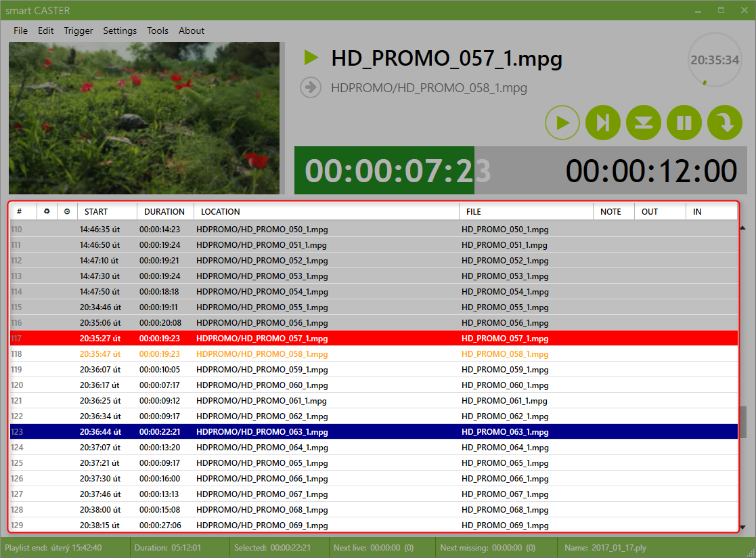Click the Playlist end status entry
Image resolution: width=756 pixels, height=558 pixels.
click(x=53, y=548)
